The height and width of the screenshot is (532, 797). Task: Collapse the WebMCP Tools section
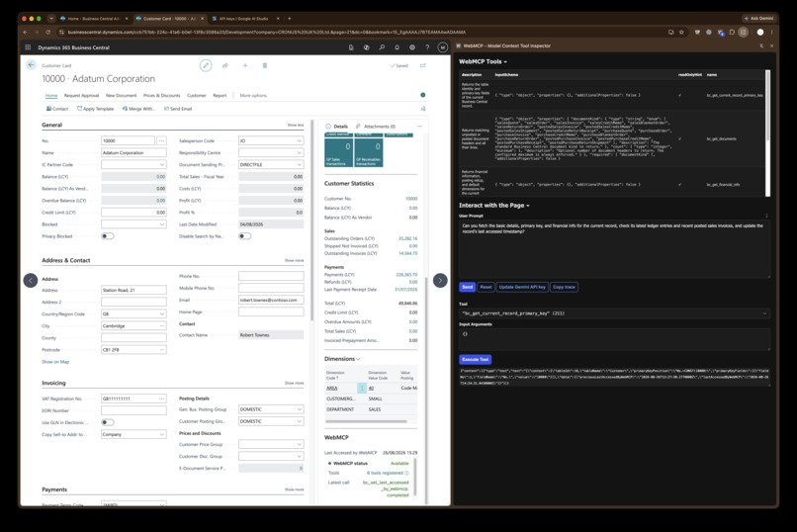pyautogui.click(x=483, y=61)
